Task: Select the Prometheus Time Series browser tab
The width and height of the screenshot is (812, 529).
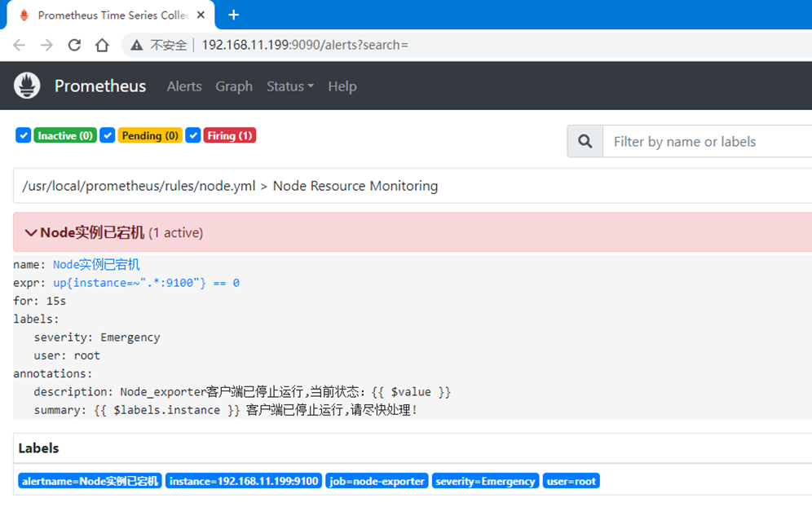Action: (112, 15)
